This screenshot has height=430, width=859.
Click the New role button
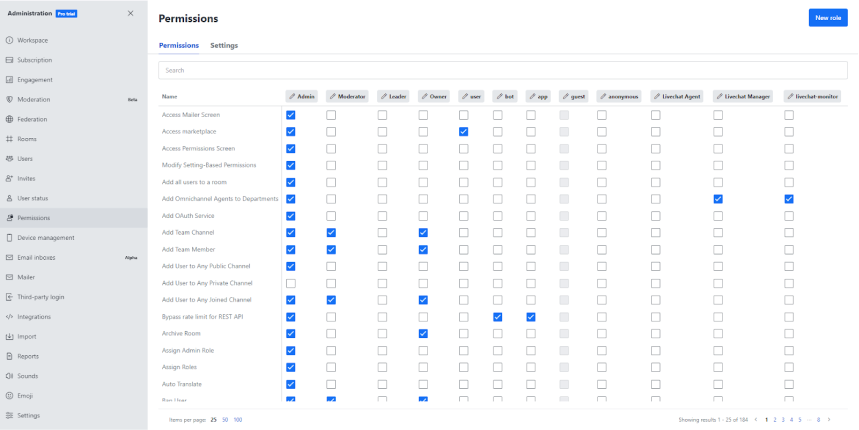click(827, 18)
